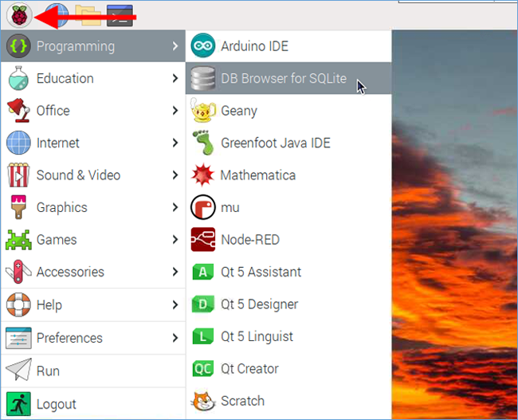518x420 pixels.
Task: Click the Scratch cat icon
Action: point(203,401)
